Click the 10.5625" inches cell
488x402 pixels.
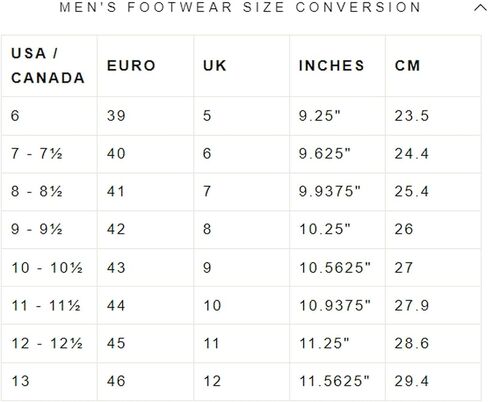click(337, 268)
